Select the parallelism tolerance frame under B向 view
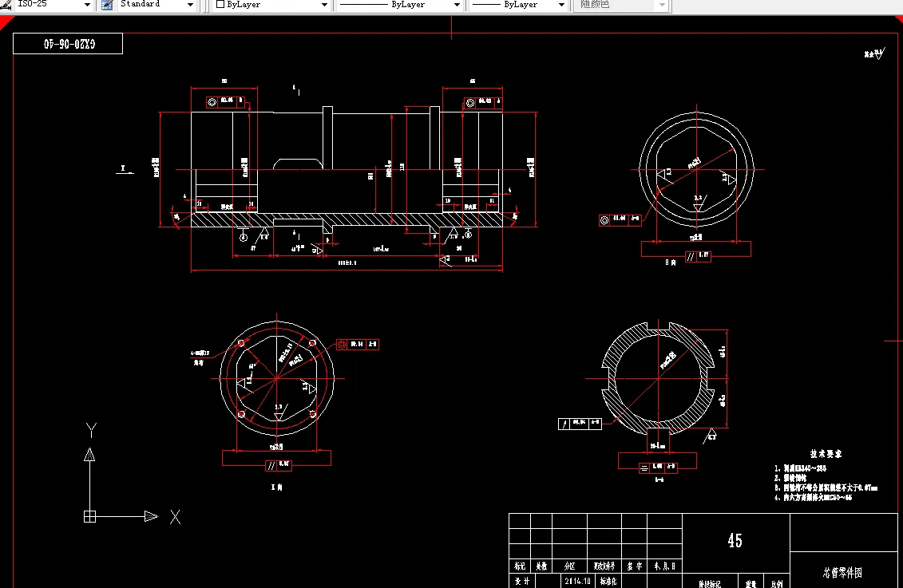 [x=697, y=257]
